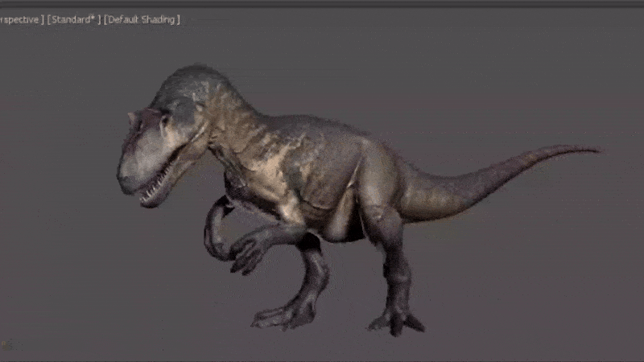
Task: Open the Default Shading menu
Action: pos(142,19)
